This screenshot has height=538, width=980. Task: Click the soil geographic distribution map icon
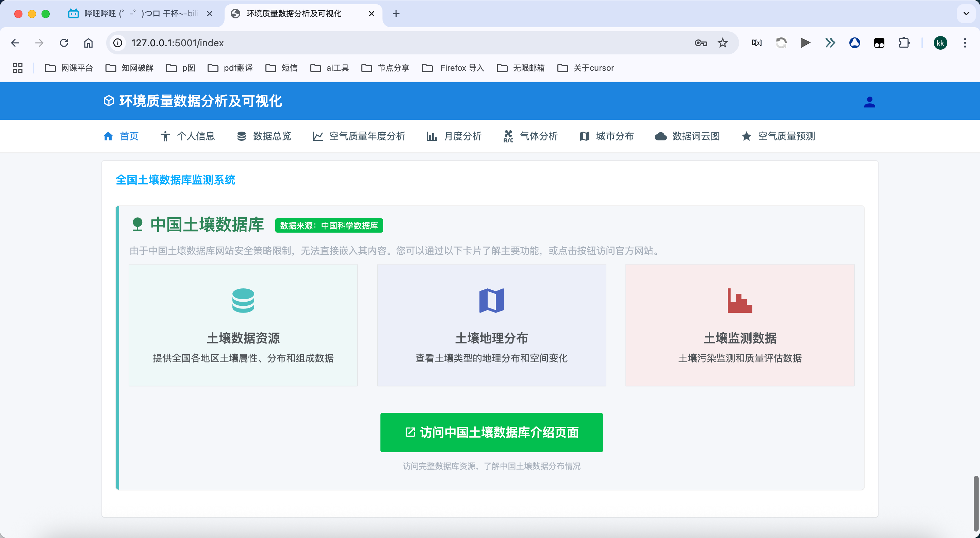click(491, 300)
